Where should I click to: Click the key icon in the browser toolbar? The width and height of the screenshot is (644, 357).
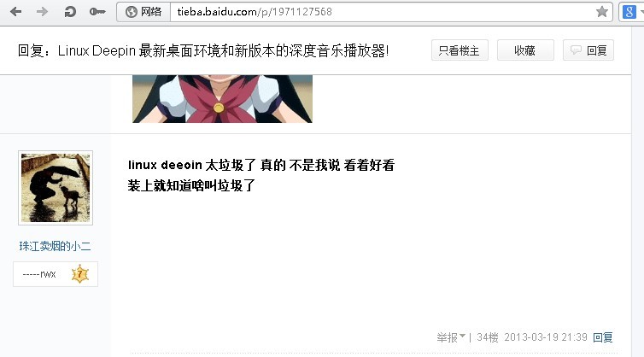coord(97,11)
